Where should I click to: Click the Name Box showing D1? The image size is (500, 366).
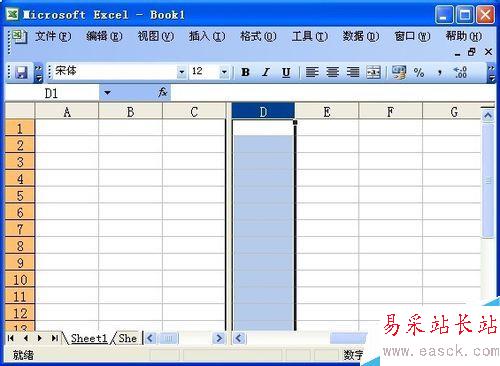(52, 93)
